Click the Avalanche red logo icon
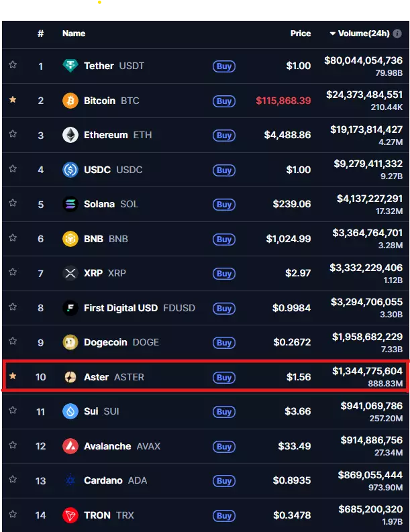This screenshot has height=532, width=410. [70, 446]
